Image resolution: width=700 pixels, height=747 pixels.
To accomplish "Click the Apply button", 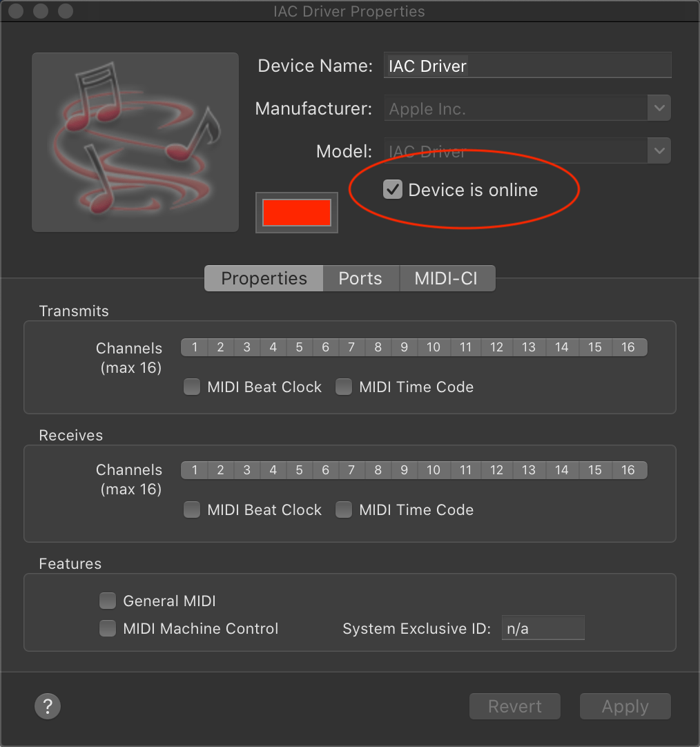I will click(625, 706).
